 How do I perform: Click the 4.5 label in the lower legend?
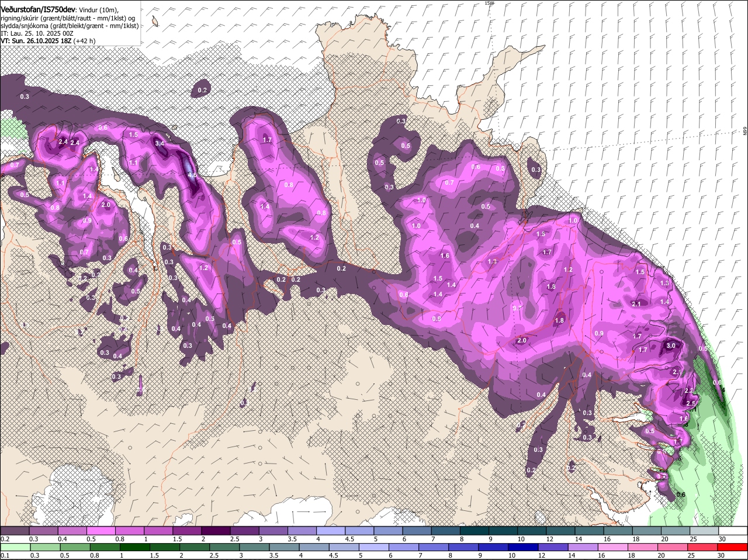(x=334, y=555)
